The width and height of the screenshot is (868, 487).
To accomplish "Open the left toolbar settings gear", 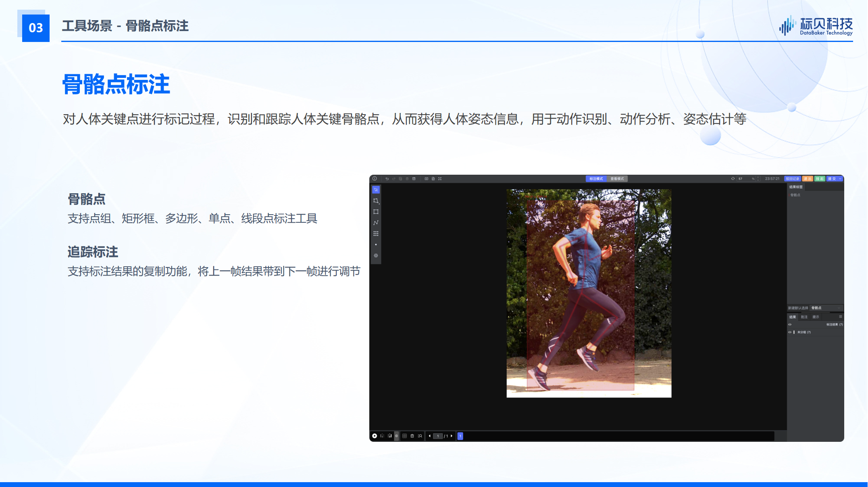I will tap(376, 255).
